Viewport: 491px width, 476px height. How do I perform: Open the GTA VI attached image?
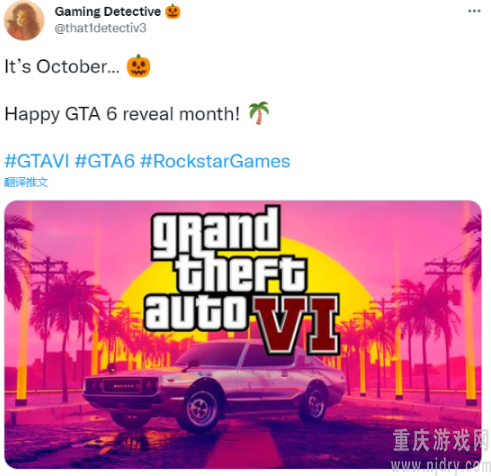243,334
